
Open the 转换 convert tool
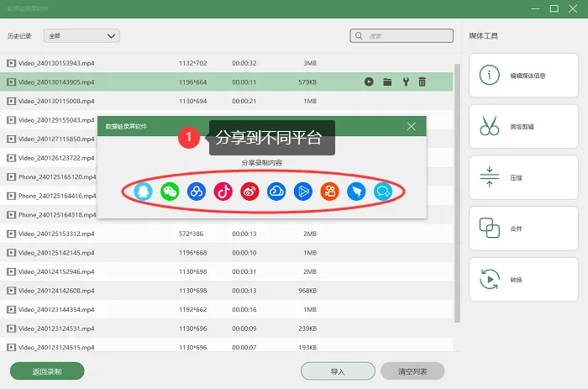coord(523,280)
